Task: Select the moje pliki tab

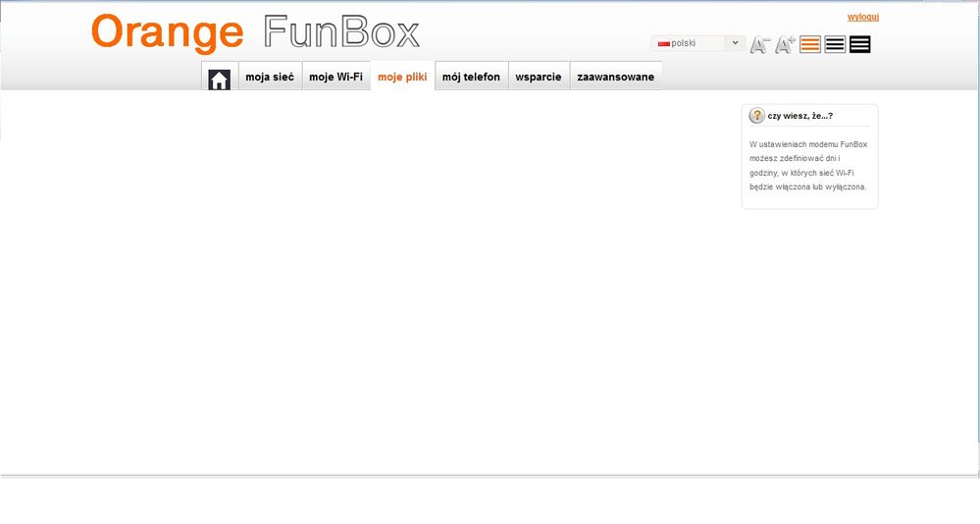Action: (x=402, y=77)
